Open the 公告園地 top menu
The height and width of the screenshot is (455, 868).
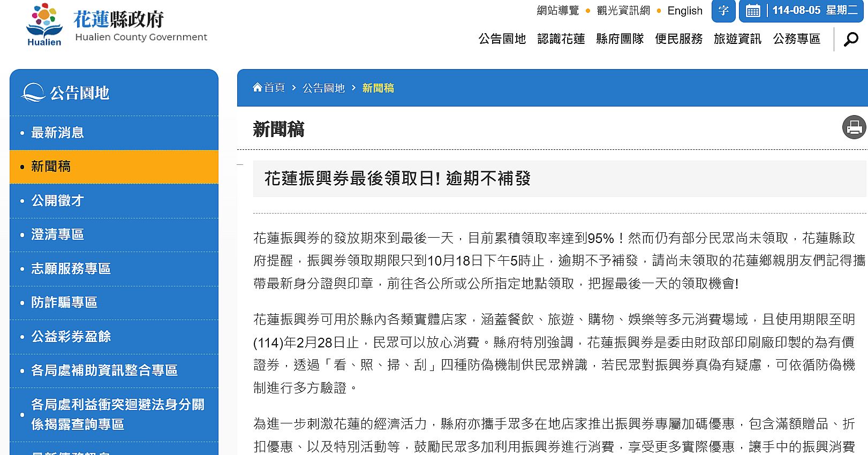(x=502, y=39)
